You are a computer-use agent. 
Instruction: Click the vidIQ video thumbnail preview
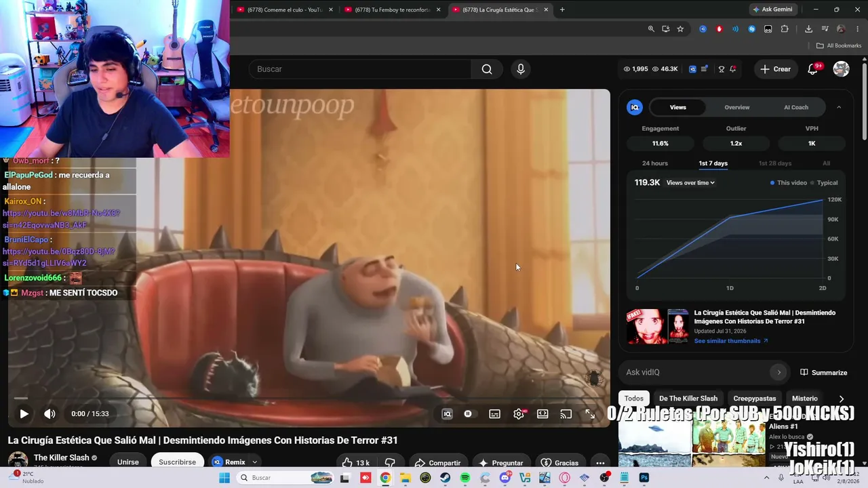click(658, 327)
